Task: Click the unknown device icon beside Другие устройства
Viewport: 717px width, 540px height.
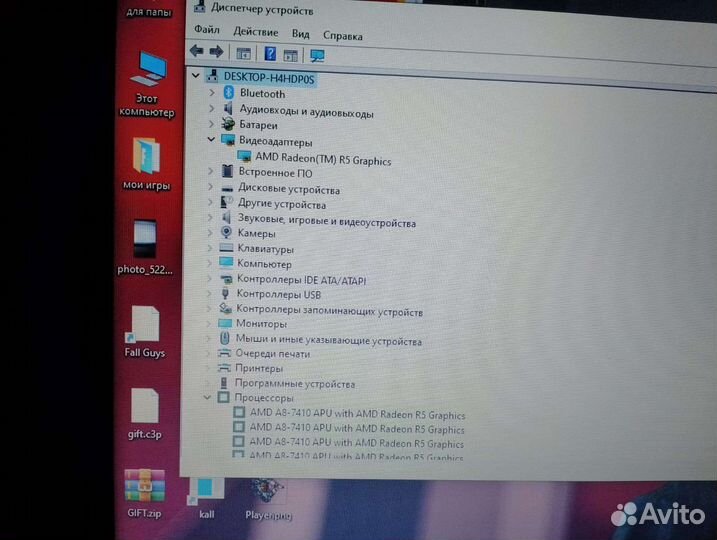Action: [226, 202]
